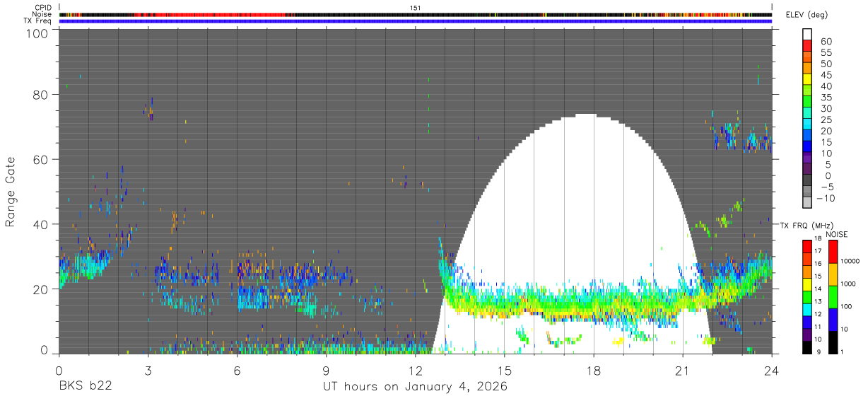Click the NOISE legend title

(x=837, y=234)
